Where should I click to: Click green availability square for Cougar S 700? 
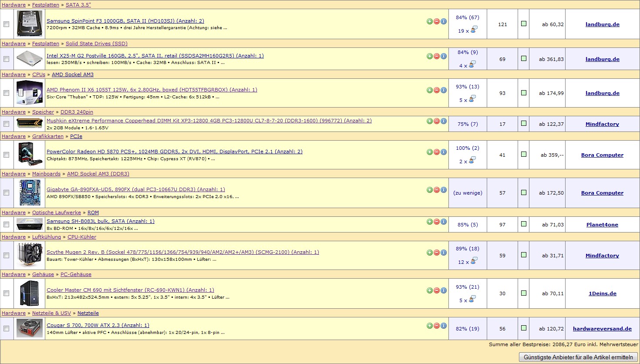coord(524,328)
